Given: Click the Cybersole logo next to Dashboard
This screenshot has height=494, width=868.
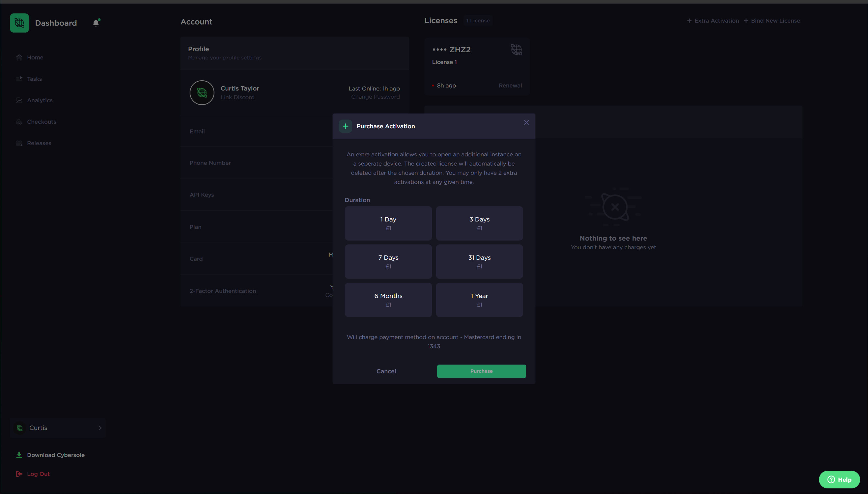Looking at the screenshot, I should pos(19,23).
